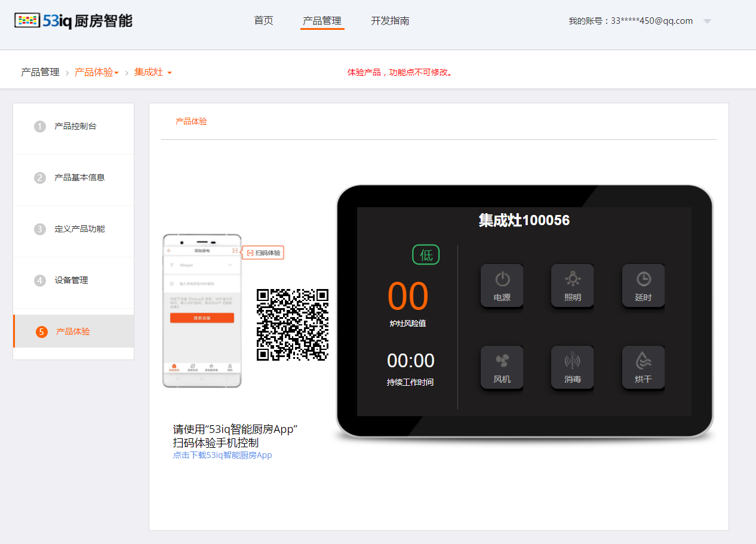This screenshot has height=544, width=756.
Task: Open the 开发指南 menu item
Action: click(x=390, y=21)
